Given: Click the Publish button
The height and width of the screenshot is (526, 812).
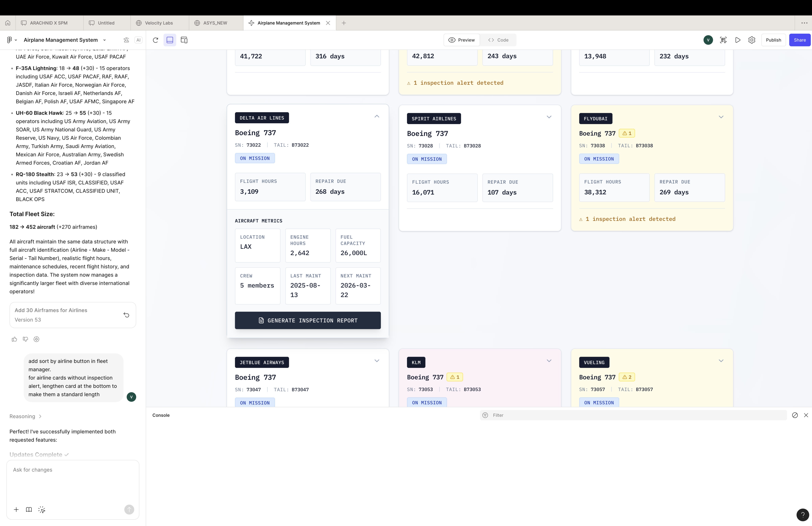Looking at the screenshot, I should click(773, 40).
